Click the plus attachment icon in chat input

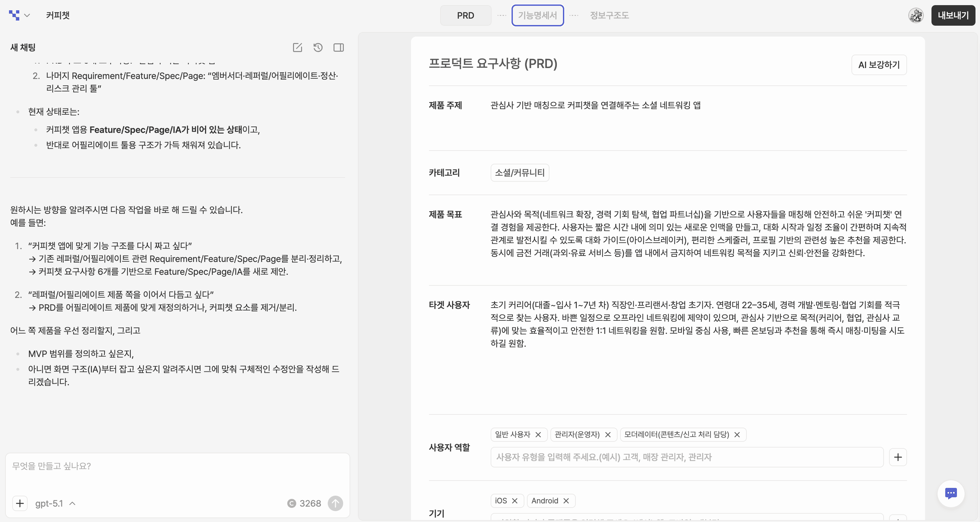(20, 503)
